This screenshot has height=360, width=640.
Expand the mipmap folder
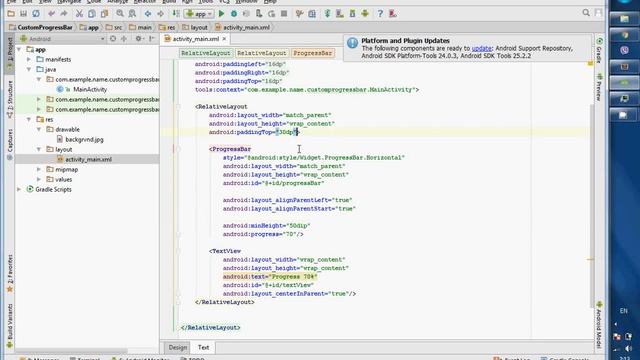[x=39, y=169]
